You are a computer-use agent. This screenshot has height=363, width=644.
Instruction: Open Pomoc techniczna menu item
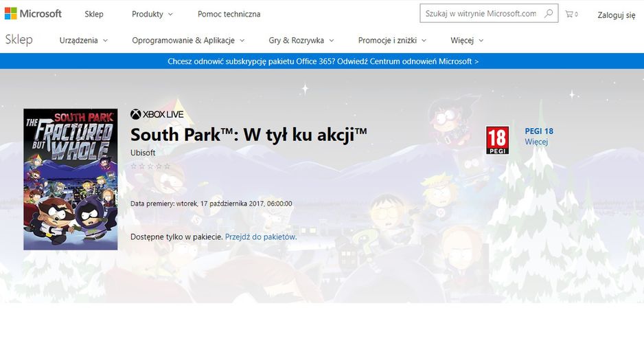229,14
